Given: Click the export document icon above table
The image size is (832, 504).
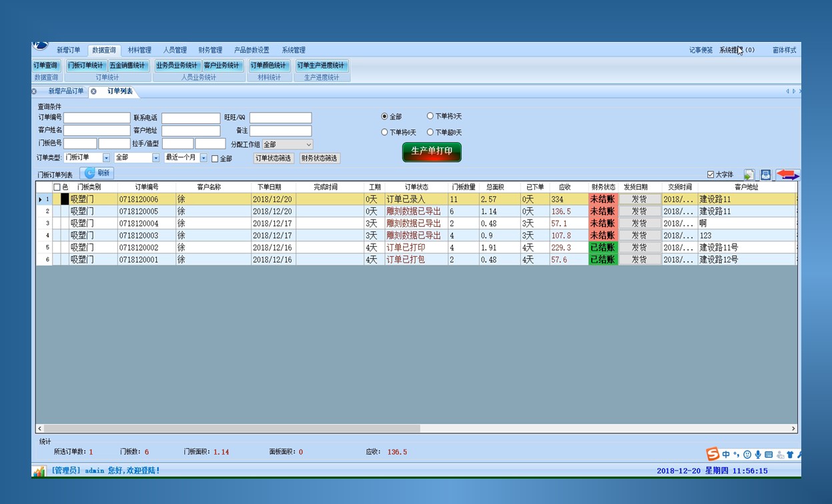Looking at the screenshot, I should (749, 175).
